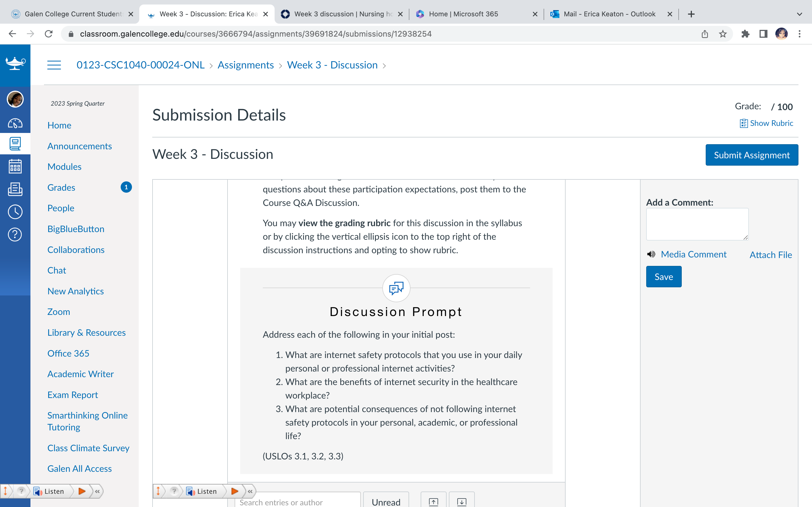Viewport: 812px width, 507px height.
Task: Open the Help question mark icon
Action: 15,235
